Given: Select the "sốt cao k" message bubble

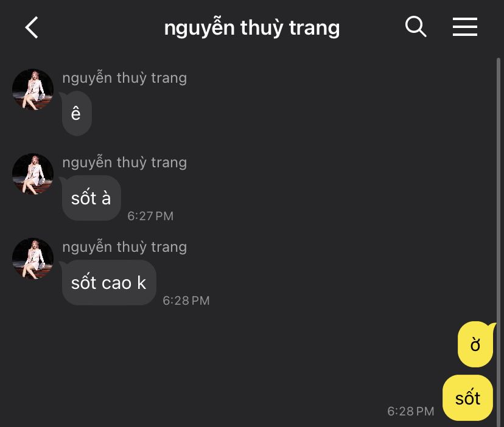Looking at the screenshot, I should 109,282.
